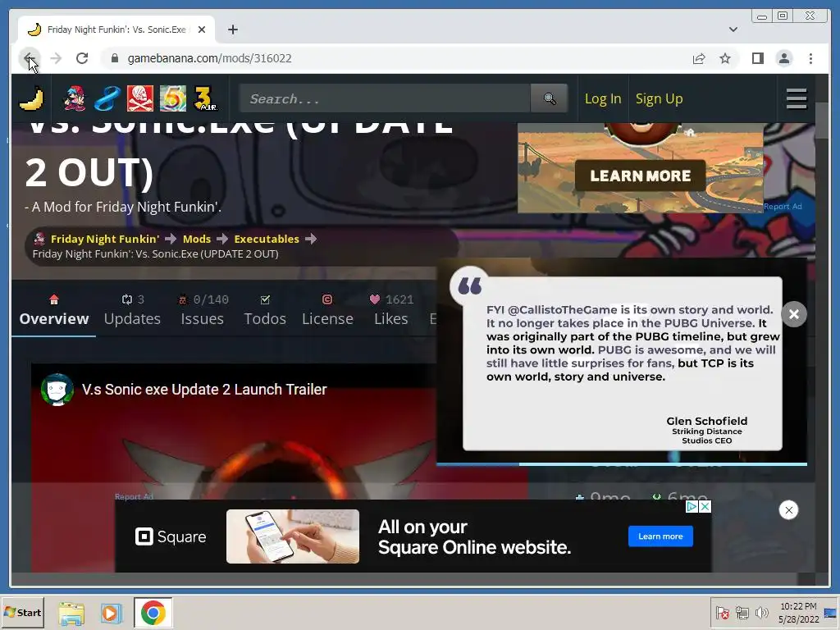Toggle the Chrome side panel
840x630 pixels.
[757, 58]
